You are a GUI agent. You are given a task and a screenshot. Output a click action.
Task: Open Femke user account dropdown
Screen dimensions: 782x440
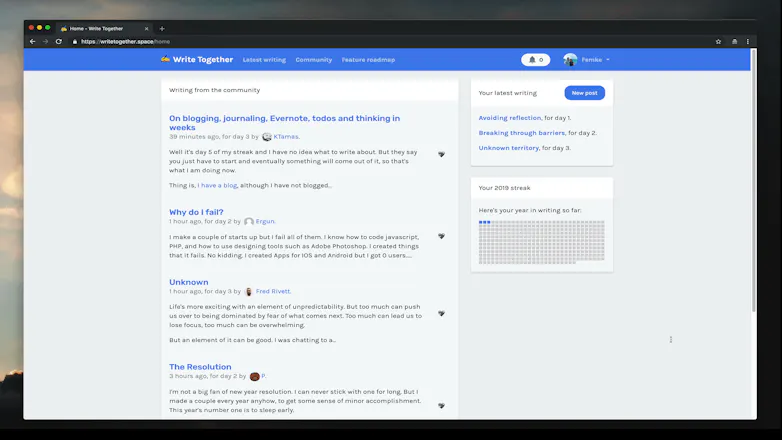(x=586, y=60)
